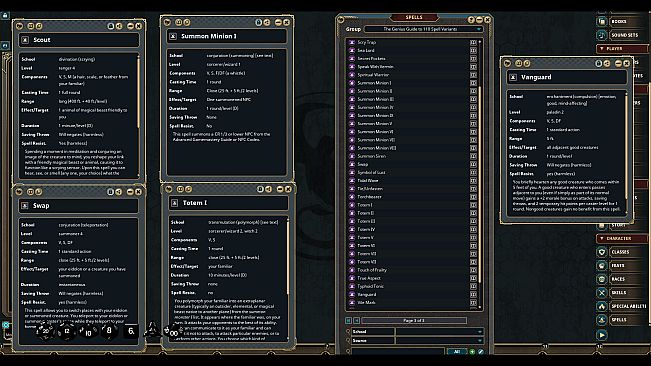Toggle edit mode pencil in Spells window
This screenshot has height=366, width=651.
pyautogui.click(x=480, y=351)
